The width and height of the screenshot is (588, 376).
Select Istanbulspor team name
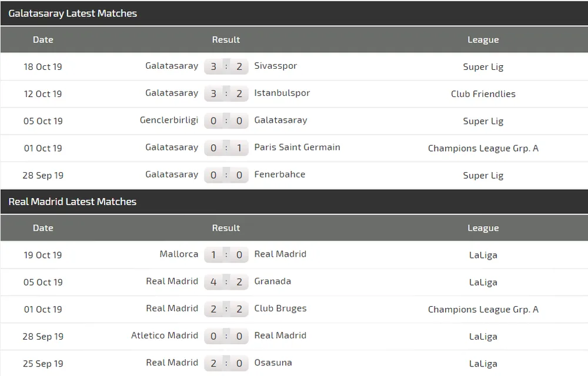(x=282, y=93)
